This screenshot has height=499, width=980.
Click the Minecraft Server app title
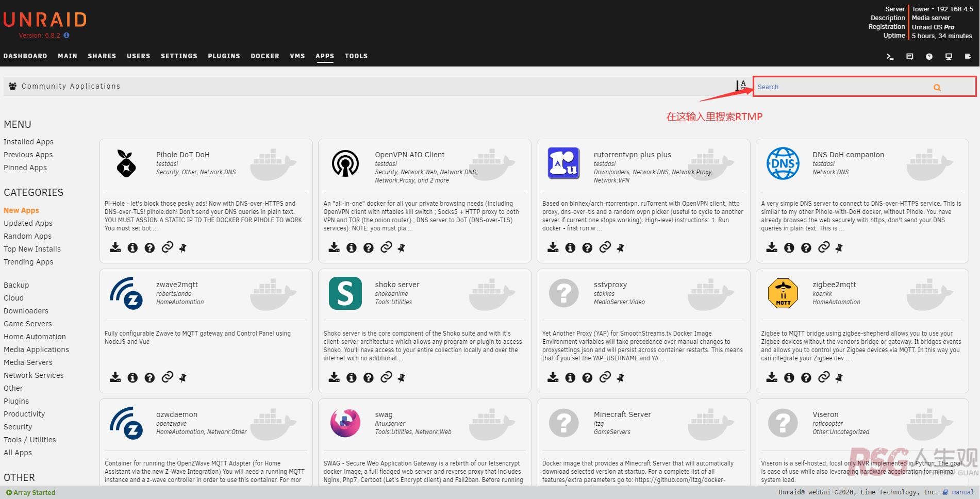click(x=622, y=414)
